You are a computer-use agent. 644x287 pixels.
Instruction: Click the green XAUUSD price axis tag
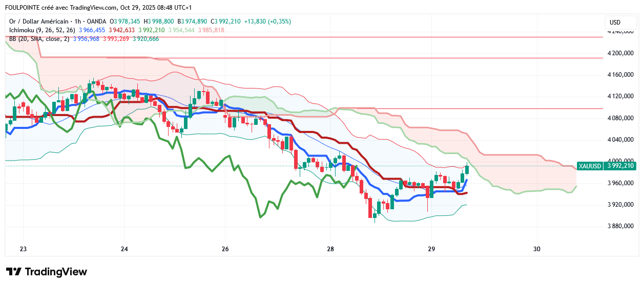[x=607, y=166]
